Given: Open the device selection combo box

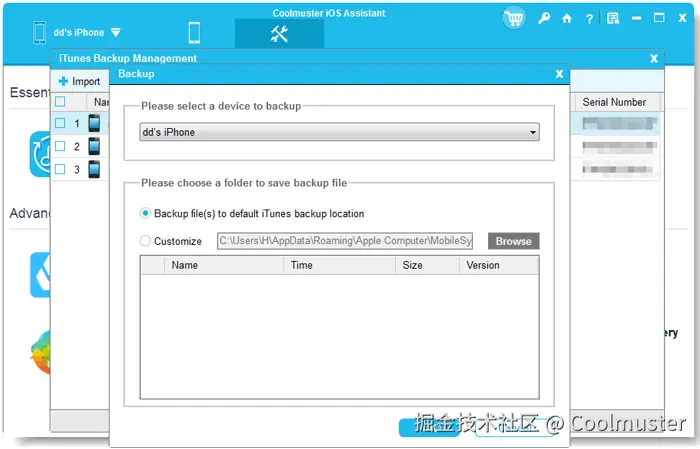Looking at the screenshot, I should (339, 132).
